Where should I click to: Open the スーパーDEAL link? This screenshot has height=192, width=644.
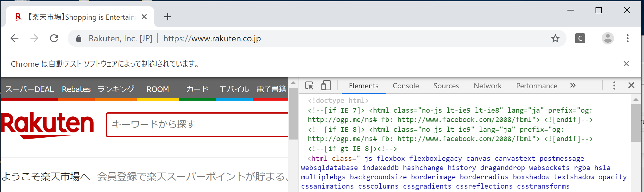[29, 89]
